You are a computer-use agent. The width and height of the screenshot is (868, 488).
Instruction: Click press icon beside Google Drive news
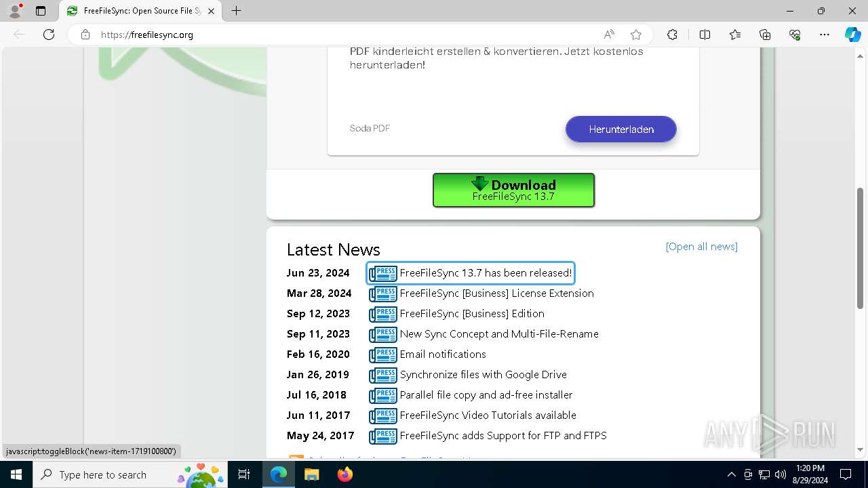pyautogui.click(x=383, y=375)
